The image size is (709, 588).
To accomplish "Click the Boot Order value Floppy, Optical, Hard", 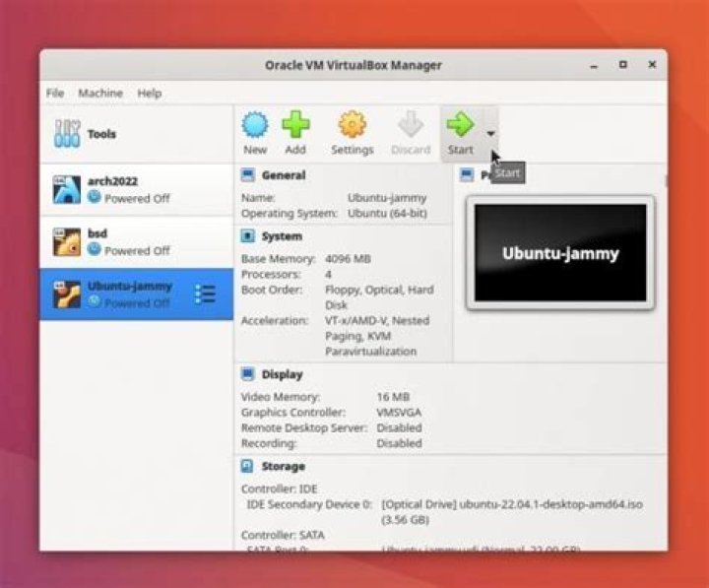I will coord(379,290).
